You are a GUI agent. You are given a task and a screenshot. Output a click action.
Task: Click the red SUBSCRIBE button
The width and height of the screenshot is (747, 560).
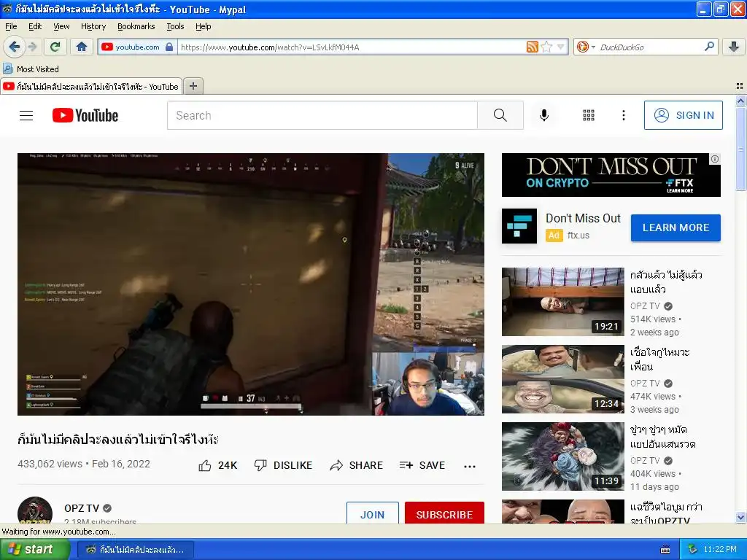point(444,513)
